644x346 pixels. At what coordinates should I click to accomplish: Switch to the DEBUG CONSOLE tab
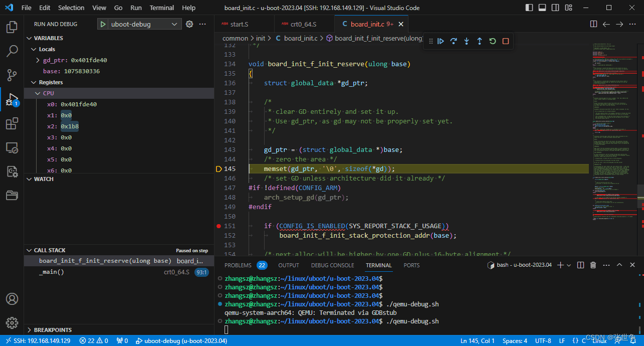332,265
